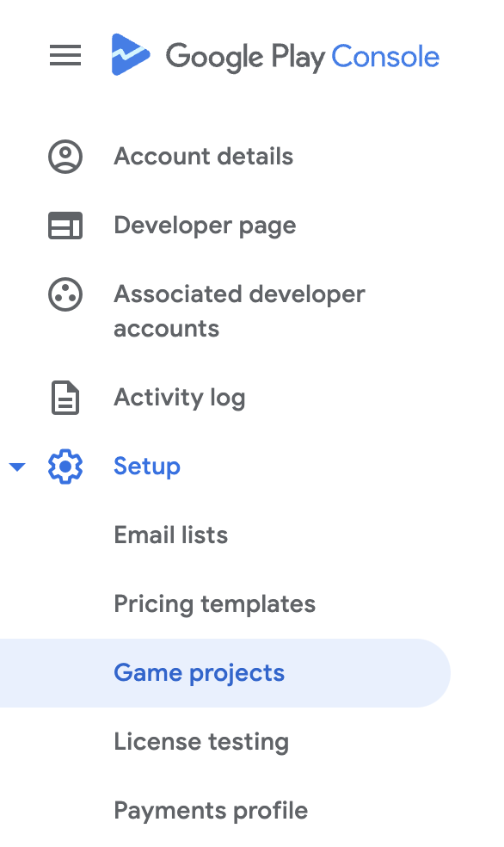Open Pricing templates
Viewport: 504px width, 847px height.
pyautogui.click(x=215, y=604)
